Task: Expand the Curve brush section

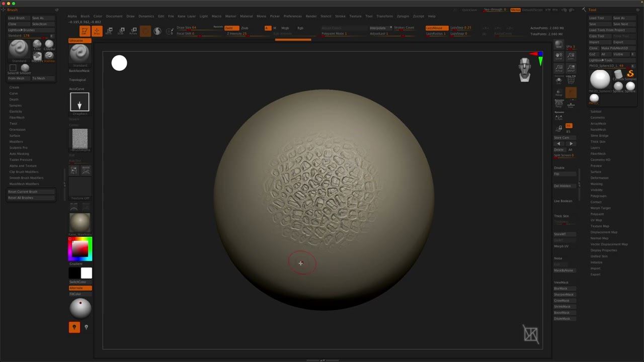Action: click(x=14, y=94)
